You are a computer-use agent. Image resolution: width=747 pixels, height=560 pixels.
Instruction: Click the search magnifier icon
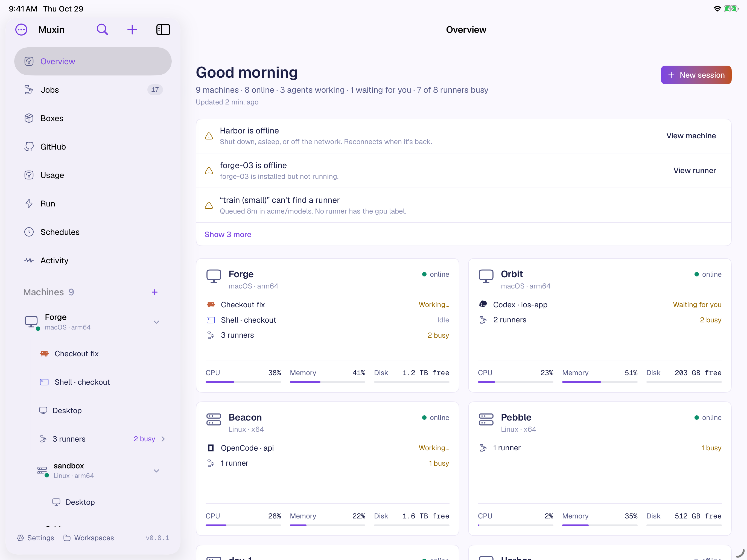pos(102,30)
